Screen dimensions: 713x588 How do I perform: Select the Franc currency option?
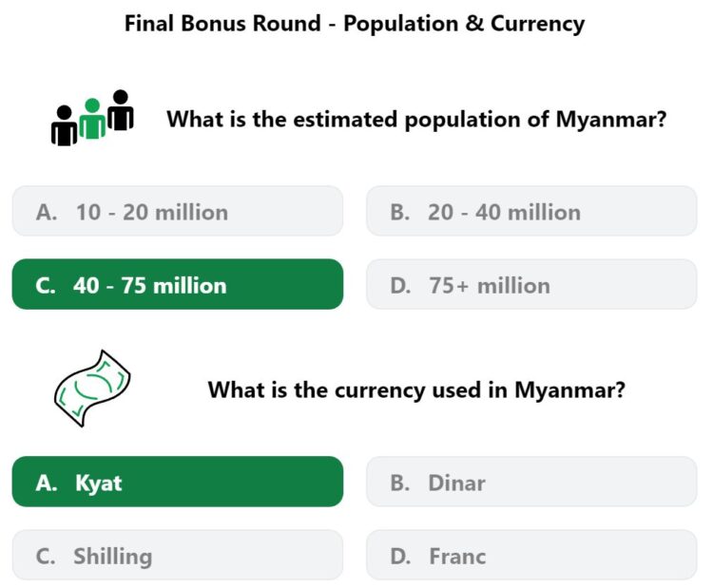531,555
